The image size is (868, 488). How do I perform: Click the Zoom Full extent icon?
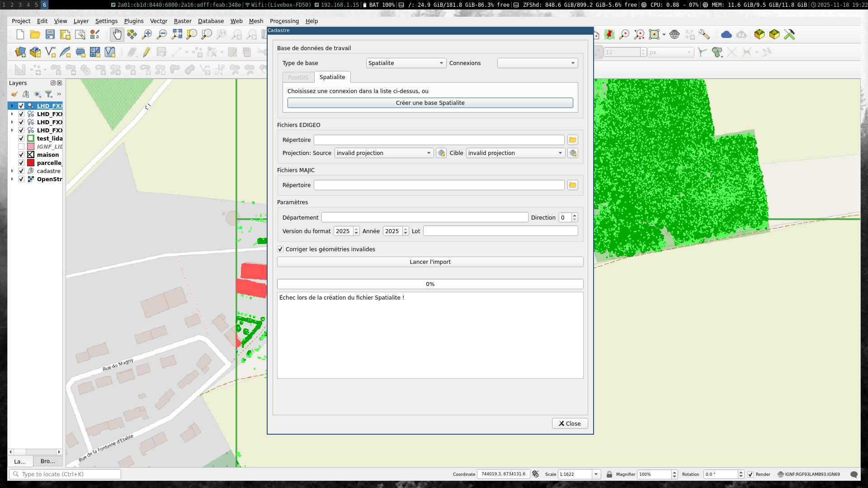click(177, 34)
